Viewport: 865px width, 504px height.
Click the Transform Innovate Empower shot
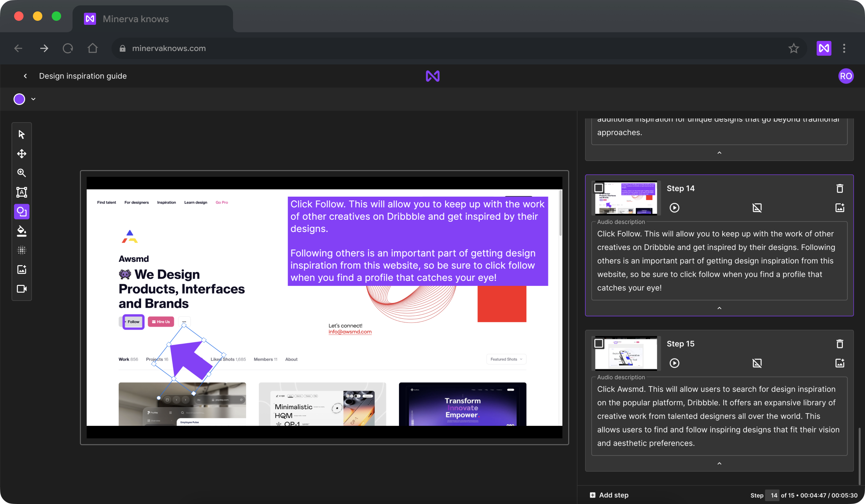pos(462,404)
